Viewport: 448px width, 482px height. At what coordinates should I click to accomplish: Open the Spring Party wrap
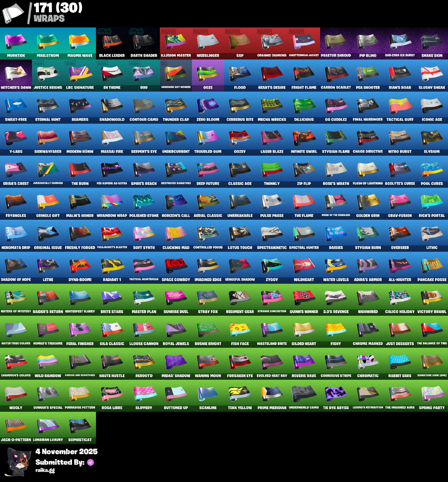click(x=432, y=394)
